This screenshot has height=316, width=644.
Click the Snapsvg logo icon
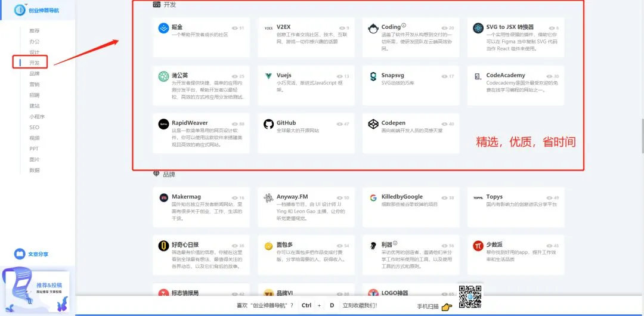pyautogui.click(x=373, y=76)
